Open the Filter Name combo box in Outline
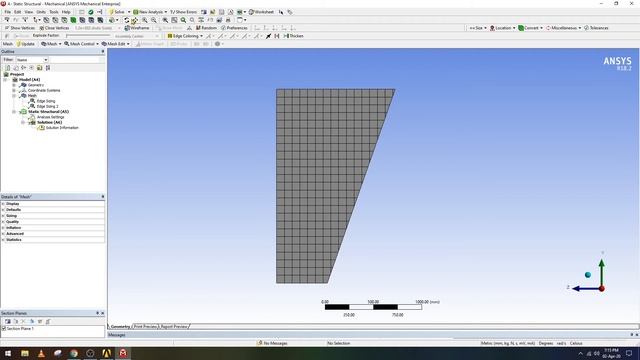Image resolution: width=640 pixels, height=360 pixels. 32,60
